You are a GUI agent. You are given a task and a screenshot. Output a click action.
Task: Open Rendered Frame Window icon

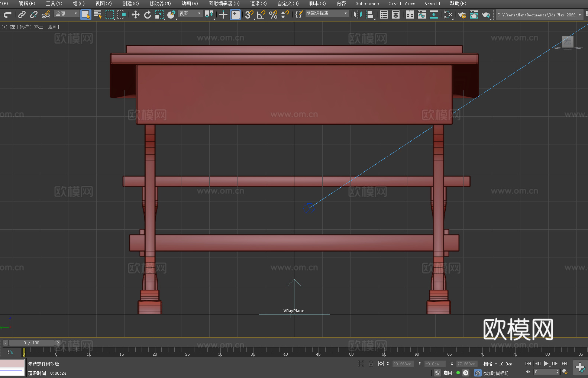click(474, 14)
